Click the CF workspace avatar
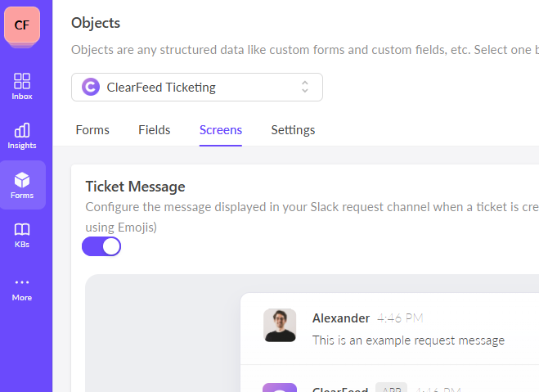The width and height of the screenshot is (539, 392). [22, 25]
